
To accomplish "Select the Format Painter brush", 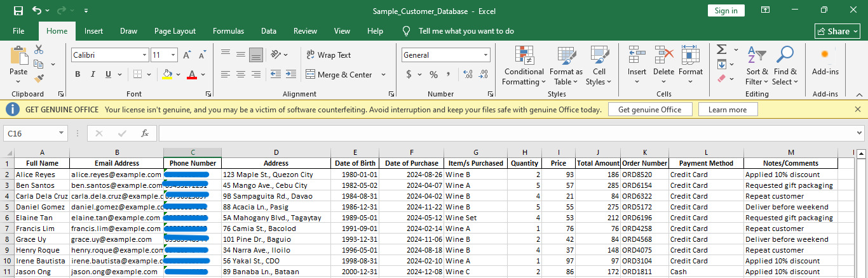I will [x=39, y=79].
